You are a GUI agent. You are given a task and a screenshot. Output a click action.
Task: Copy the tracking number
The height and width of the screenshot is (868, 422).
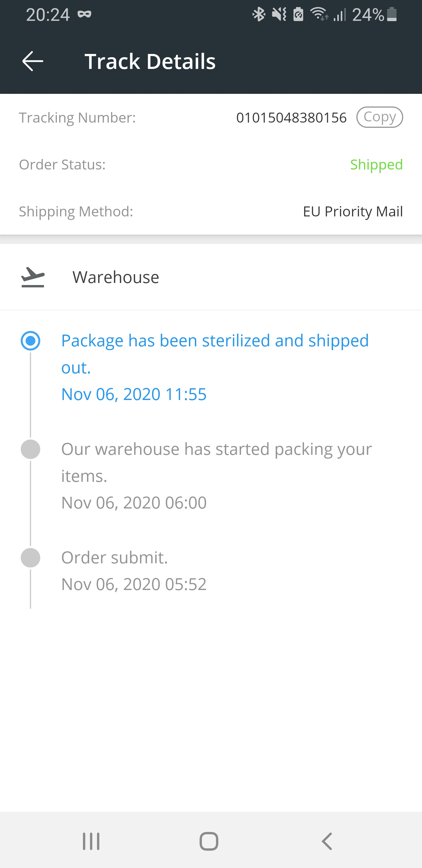(380, 117)
